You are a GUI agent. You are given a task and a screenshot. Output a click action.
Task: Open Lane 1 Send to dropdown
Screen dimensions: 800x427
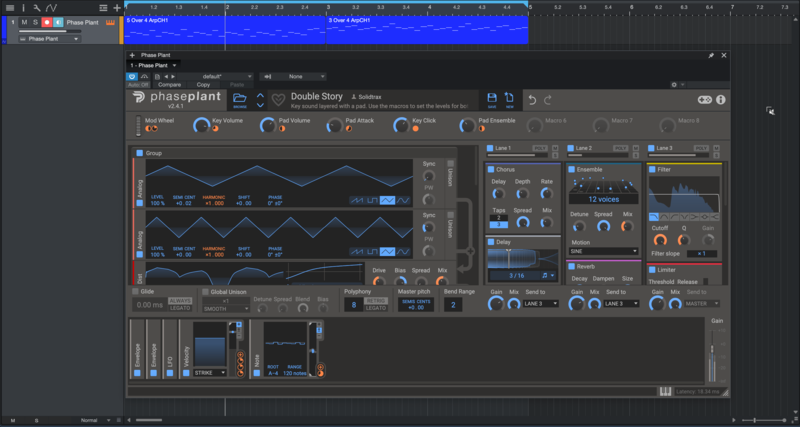[x=540, y=303]
